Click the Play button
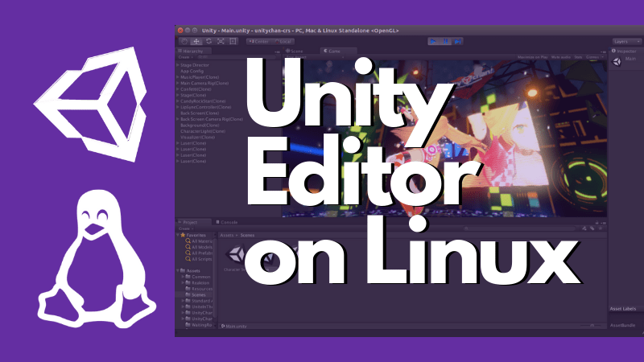 pos(433,40)
